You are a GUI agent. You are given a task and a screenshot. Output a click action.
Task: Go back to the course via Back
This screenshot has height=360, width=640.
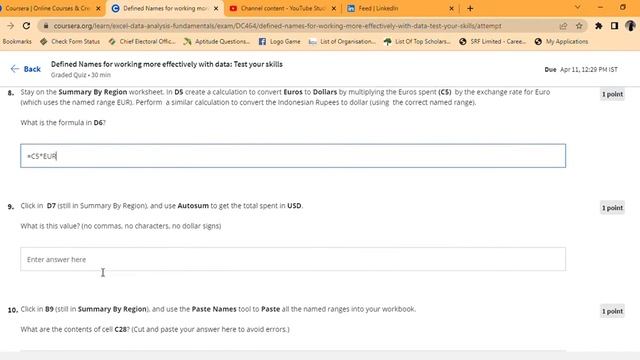click(26, 69)
